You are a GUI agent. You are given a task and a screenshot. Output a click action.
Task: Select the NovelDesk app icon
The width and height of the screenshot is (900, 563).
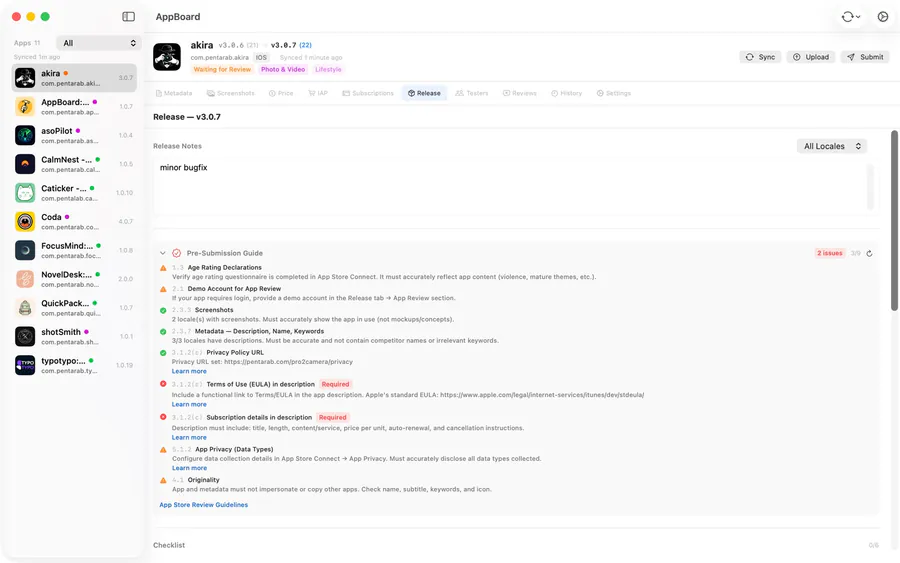click(25, 278)
